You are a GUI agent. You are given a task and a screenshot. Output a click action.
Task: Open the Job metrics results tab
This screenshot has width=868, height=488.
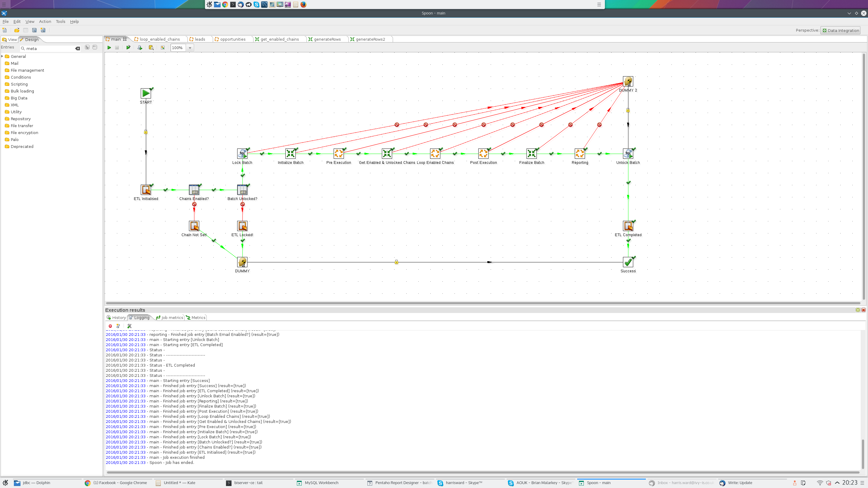(x=169, y=318)
